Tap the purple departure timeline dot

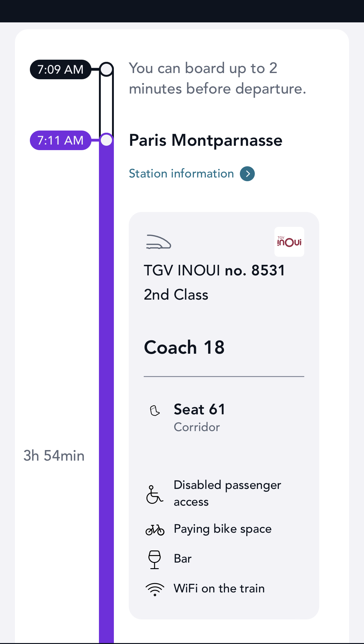click(x=106, y=140)
